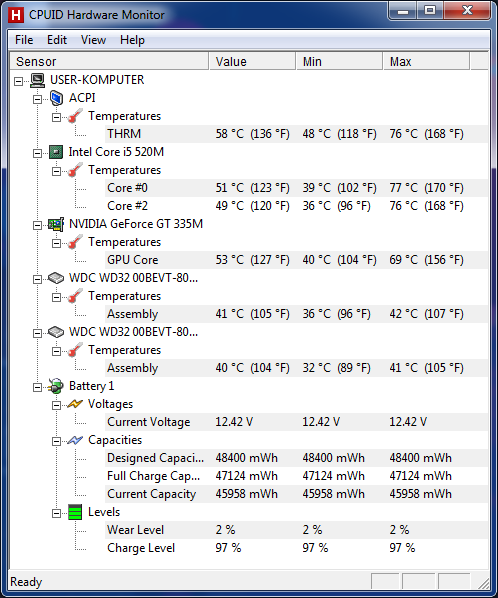The width and height of the screenshot is (498, 598).
Task: Select the GPU Core row
Action: 296,260
